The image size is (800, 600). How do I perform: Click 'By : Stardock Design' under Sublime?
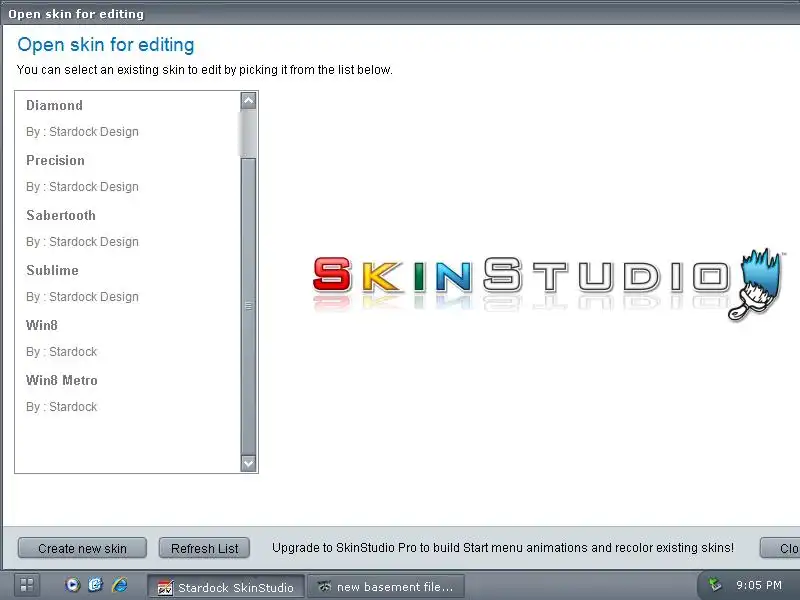tap(82, 297)
